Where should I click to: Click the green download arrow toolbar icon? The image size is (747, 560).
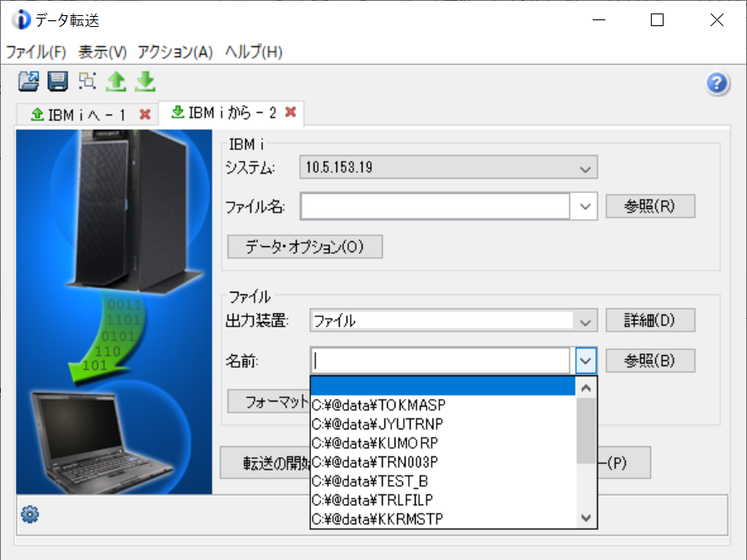click(145, 82)
